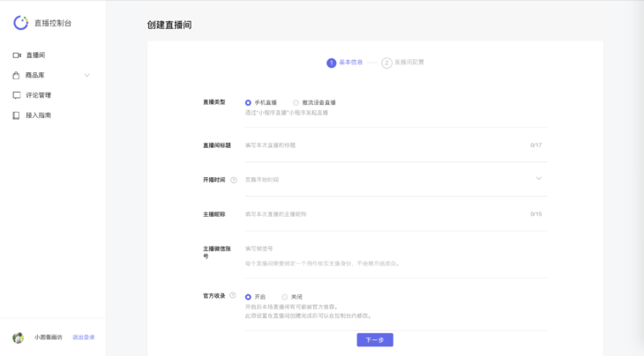The image size is (644, 356).
Task: Select the 手机直播 radio option
Action: pos(248,102)
